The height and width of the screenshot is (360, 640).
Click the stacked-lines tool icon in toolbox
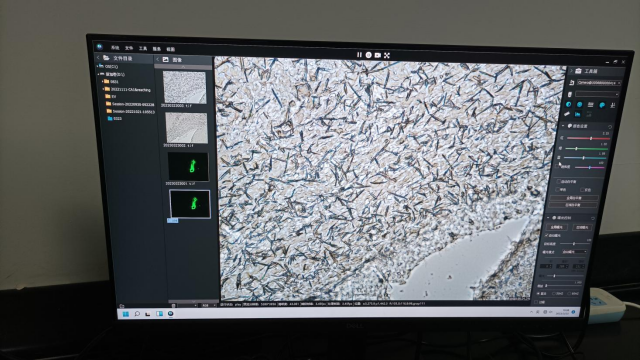coord(590,105)
